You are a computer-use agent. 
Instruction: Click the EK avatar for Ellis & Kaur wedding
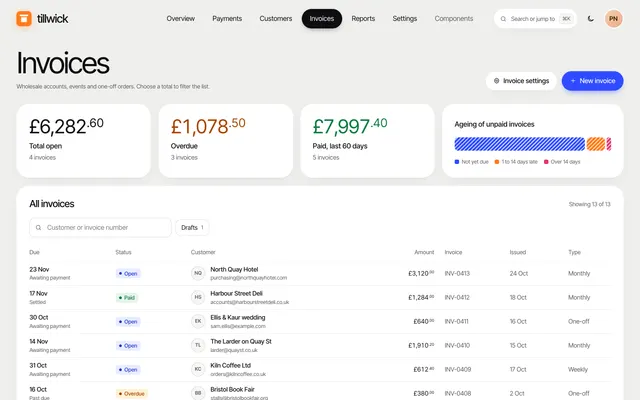tap(198, 321)
